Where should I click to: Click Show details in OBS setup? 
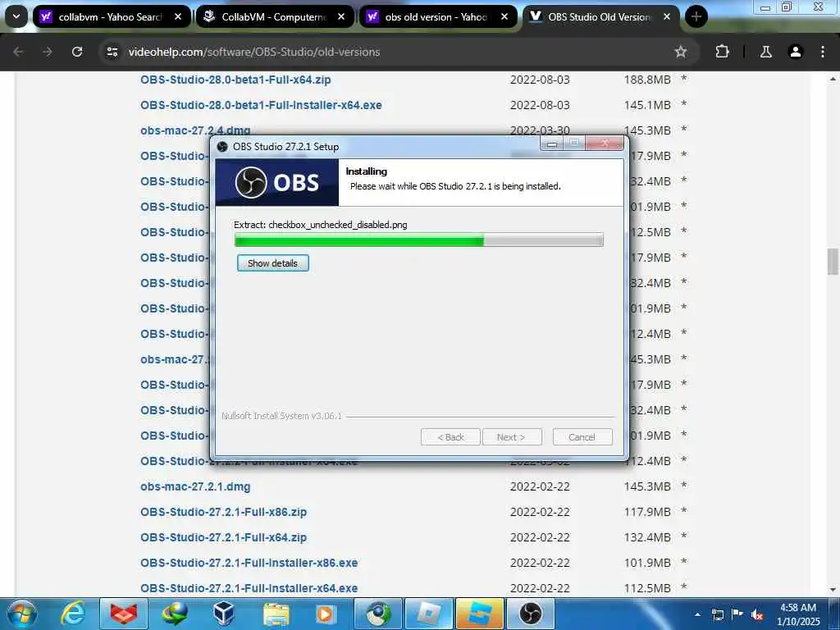[x=272, y=263]
